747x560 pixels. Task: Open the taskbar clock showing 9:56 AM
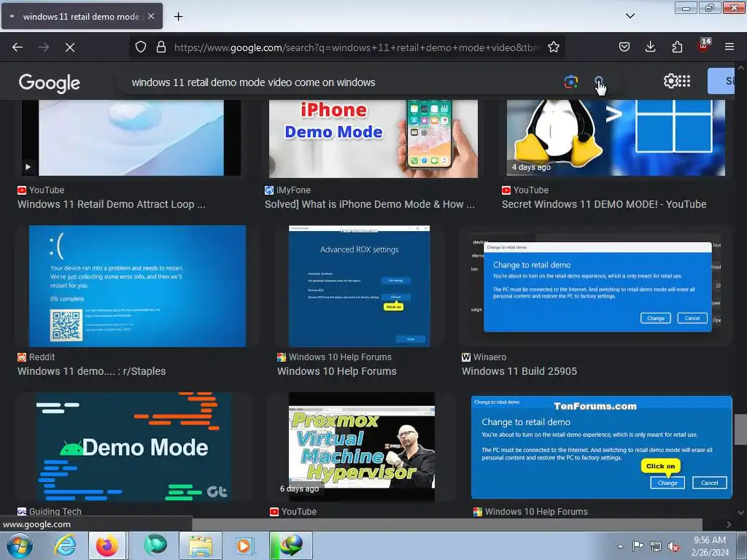coord(710,545)
